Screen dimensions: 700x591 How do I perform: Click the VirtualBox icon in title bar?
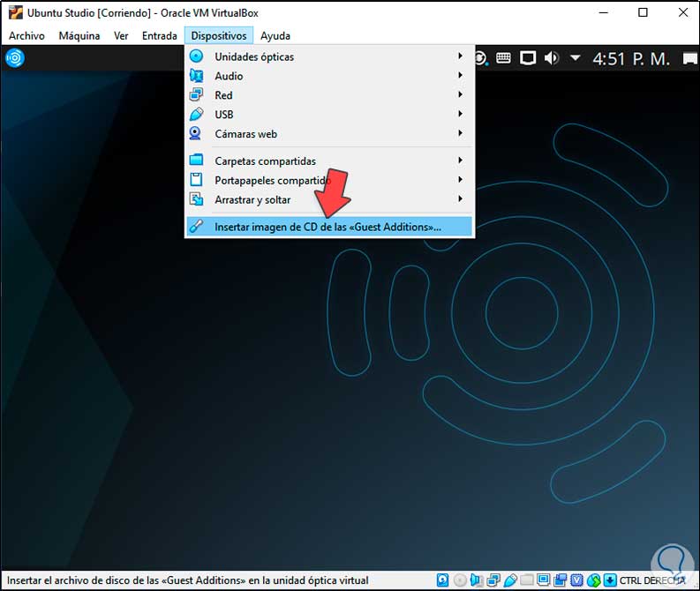click(16, 12)
